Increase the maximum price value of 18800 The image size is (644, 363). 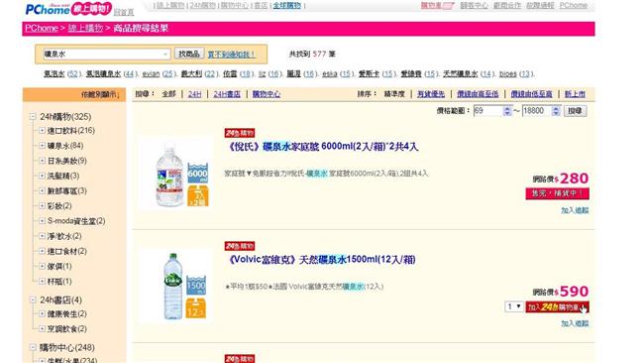pos(556,108)
